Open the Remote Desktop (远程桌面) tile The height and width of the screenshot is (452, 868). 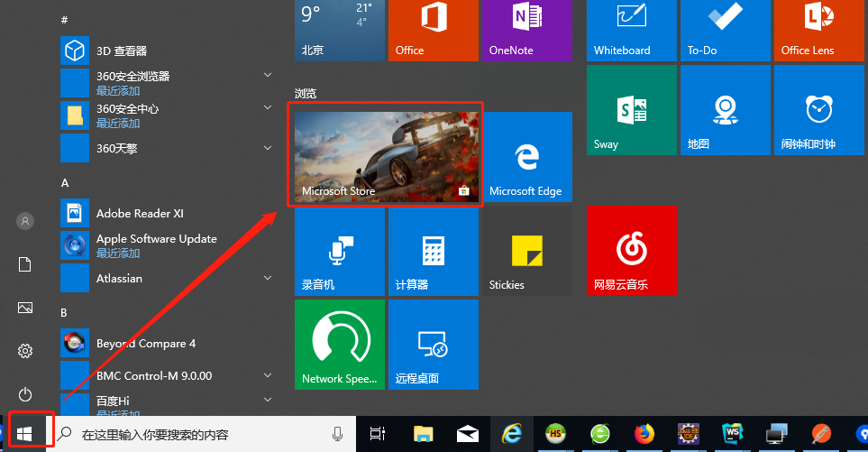pyautogui.click(x=433, y=345)
